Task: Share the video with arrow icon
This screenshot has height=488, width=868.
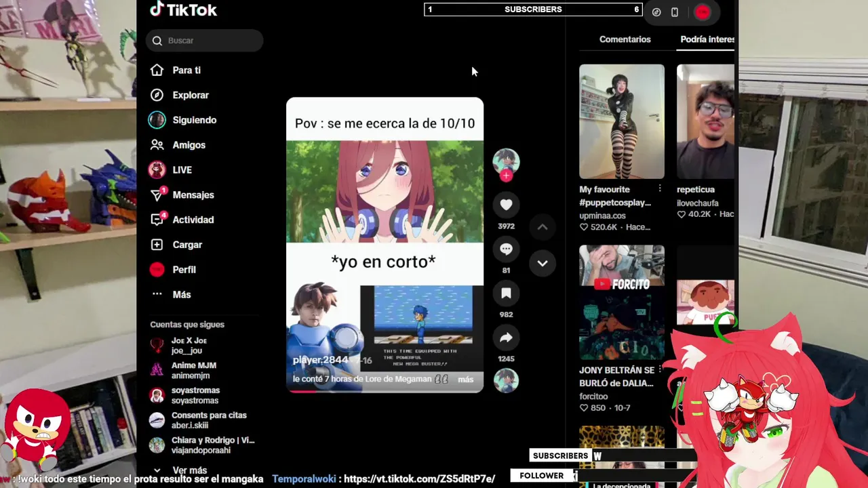Action: pyautogui.click(x=506, y=338)
